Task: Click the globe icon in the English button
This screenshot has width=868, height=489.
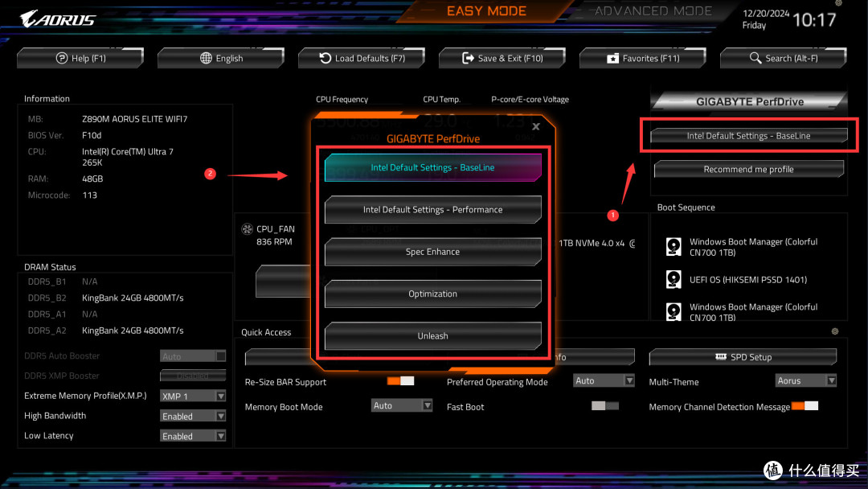Action: (206, 58)
